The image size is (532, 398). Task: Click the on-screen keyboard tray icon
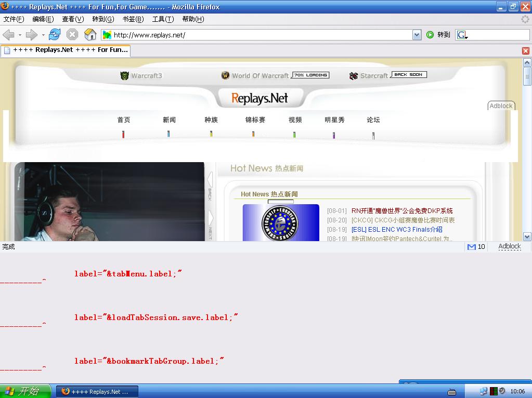(x=452, y=392)
